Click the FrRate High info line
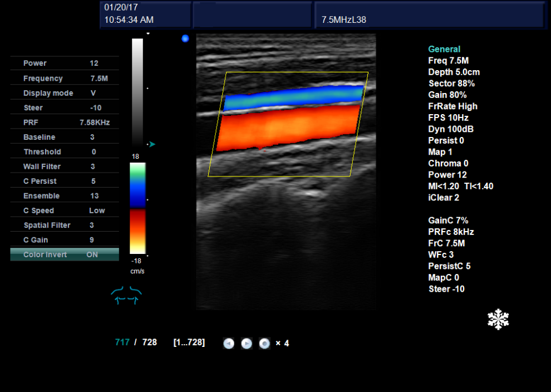 click(453, 106)
